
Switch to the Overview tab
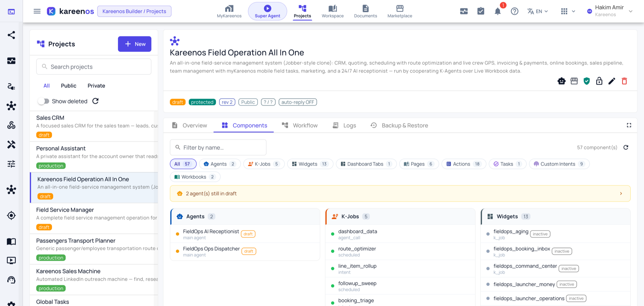(x=189, y=125)
